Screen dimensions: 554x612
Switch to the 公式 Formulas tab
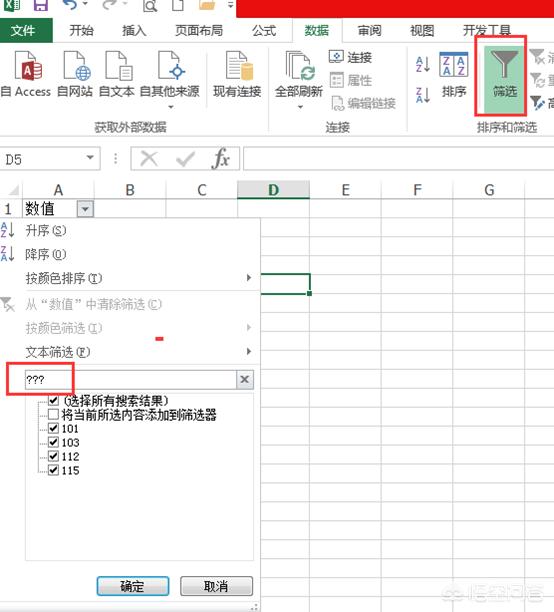264,30
